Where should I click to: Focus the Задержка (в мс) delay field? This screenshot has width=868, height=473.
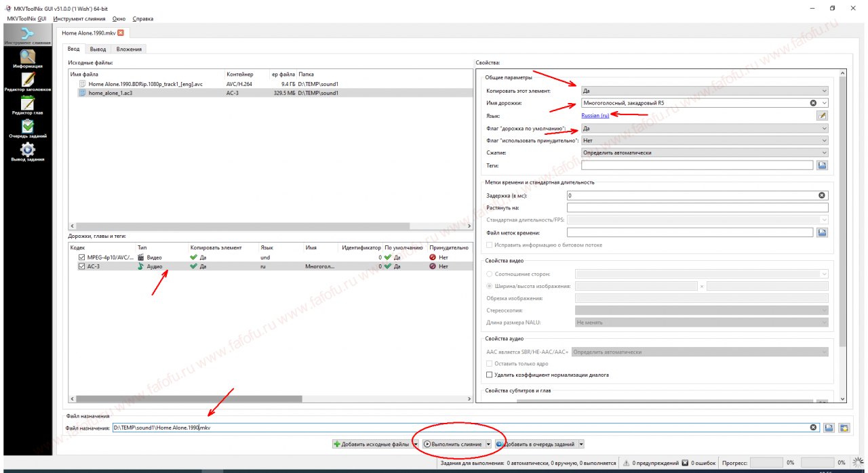(x=698, y=195)
